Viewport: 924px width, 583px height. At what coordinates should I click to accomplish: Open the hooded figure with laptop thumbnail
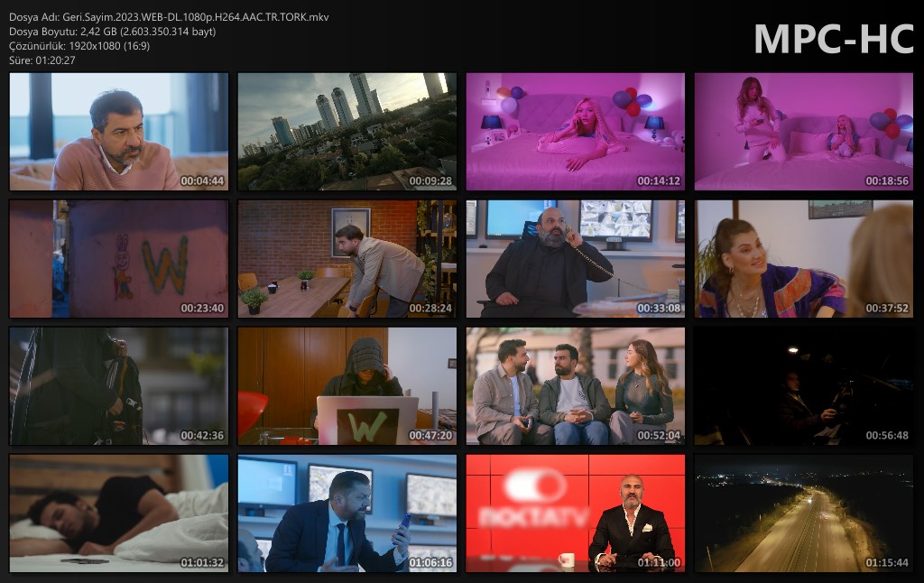(347, 386)
